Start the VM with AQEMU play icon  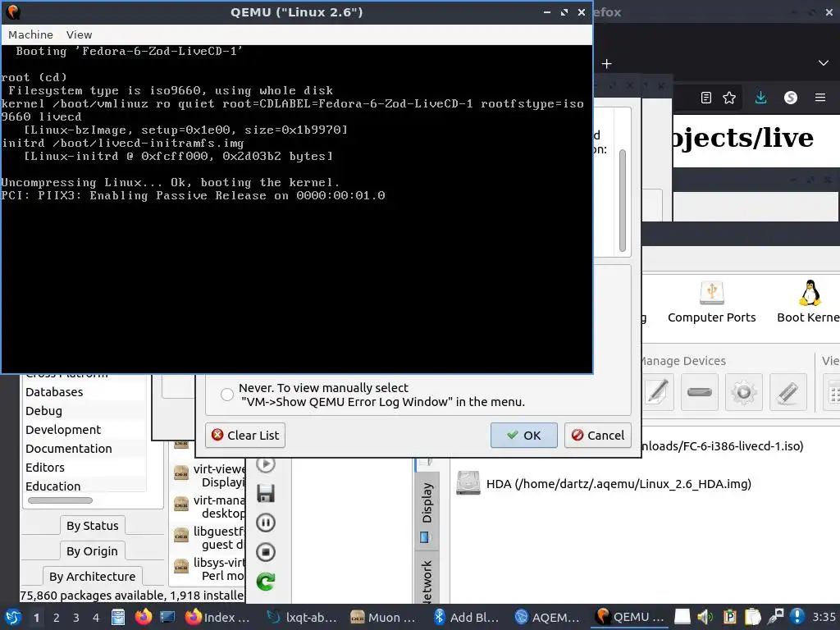(x=266, y=464)
